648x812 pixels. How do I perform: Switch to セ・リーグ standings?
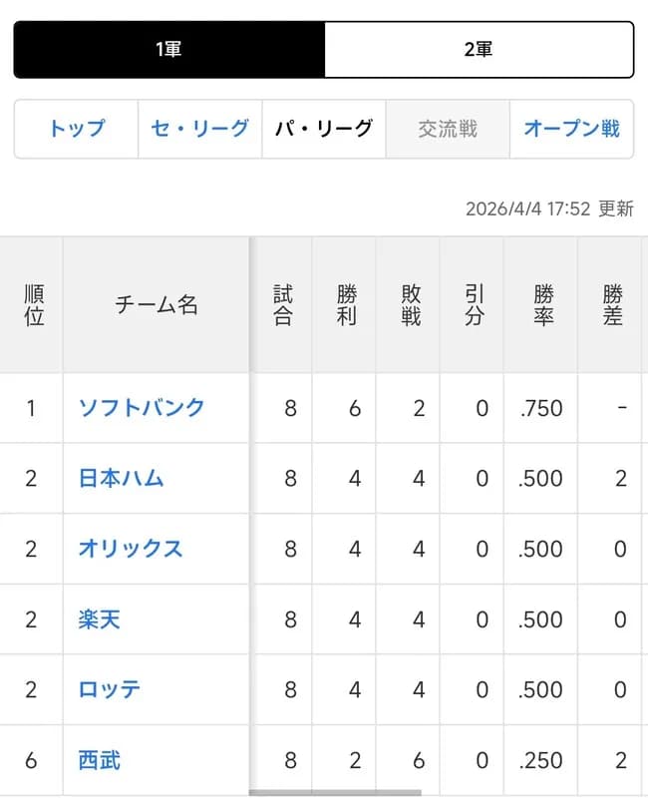[198, 129]
